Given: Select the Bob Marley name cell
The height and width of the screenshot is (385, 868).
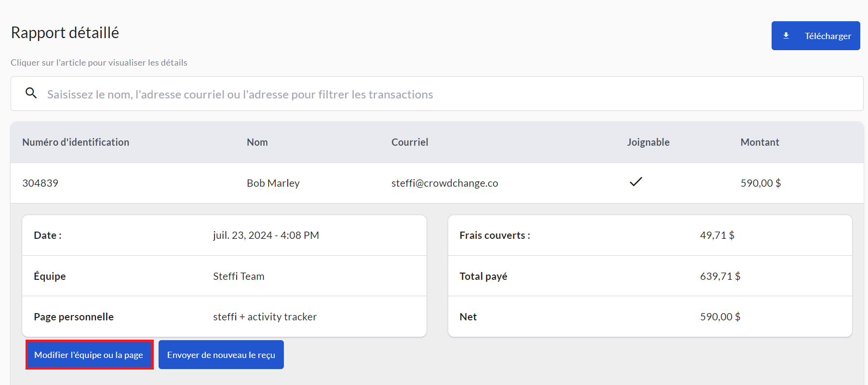Looking at the screenshot, I should [273, 183].
